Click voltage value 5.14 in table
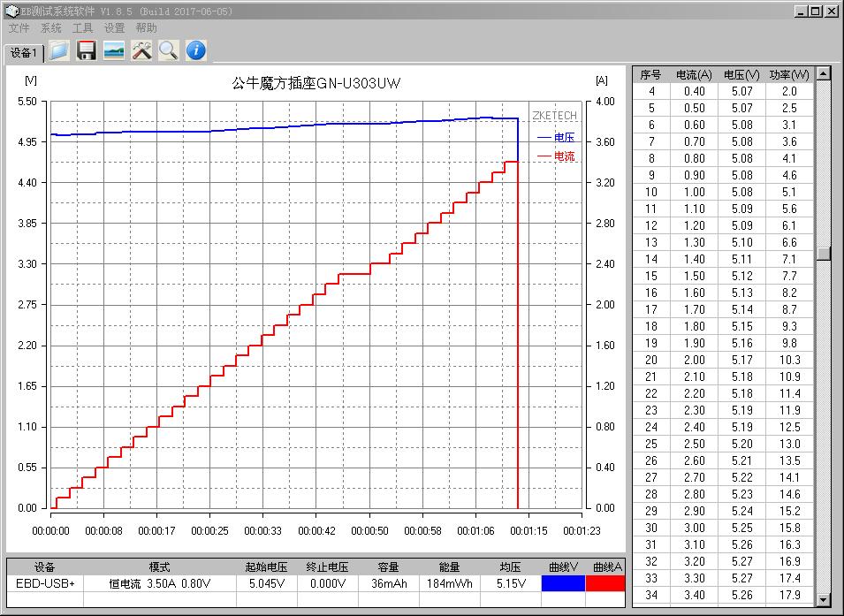This screenshot has height=616, width=844. [741, 309]
